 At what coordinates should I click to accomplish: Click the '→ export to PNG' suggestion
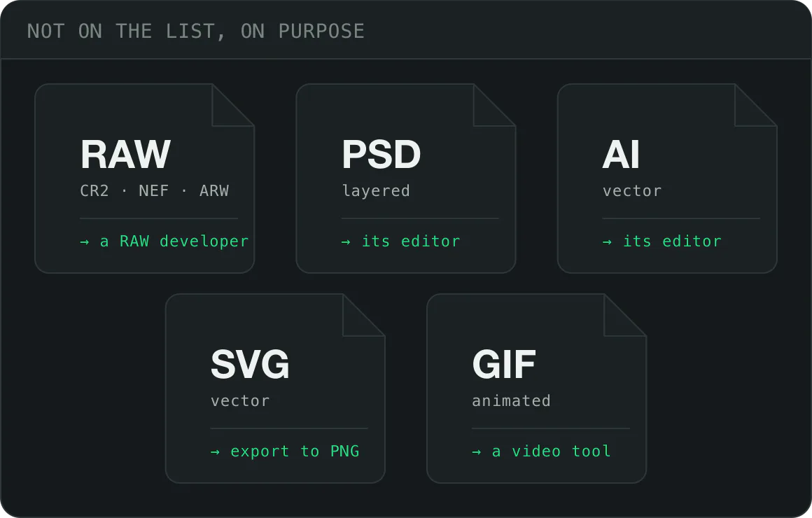click(285, 451)
